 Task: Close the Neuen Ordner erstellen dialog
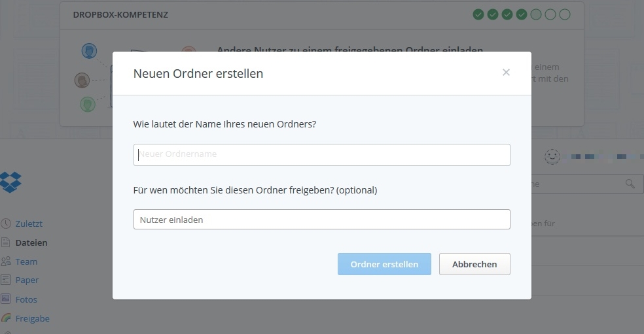[506, 73]
